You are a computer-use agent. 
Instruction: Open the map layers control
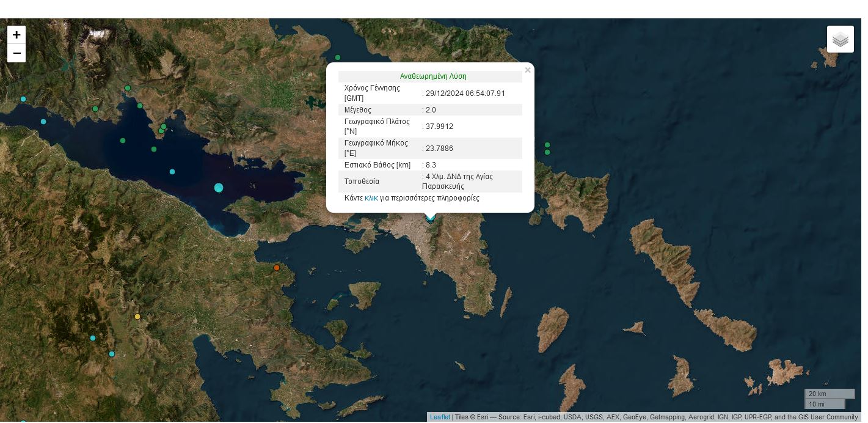(840, 39)
